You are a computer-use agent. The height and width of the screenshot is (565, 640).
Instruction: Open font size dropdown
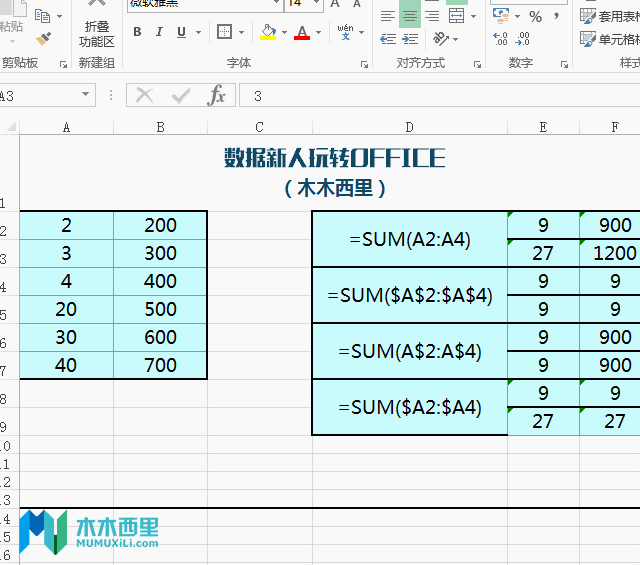click(317, 3)
